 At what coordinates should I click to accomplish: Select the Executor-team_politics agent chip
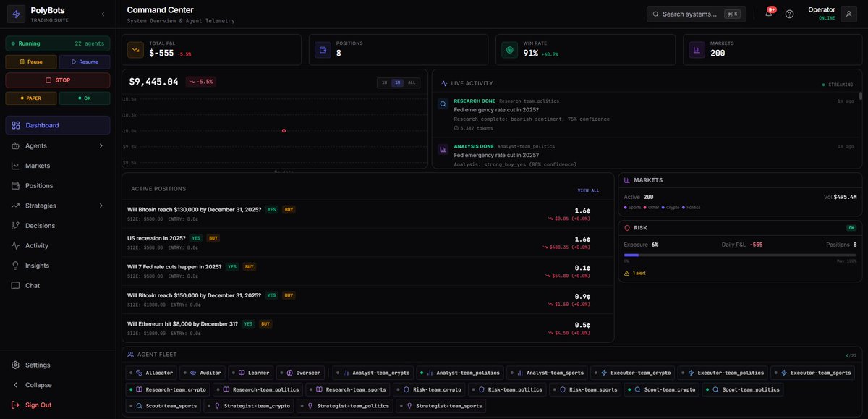tap(723, 373)
